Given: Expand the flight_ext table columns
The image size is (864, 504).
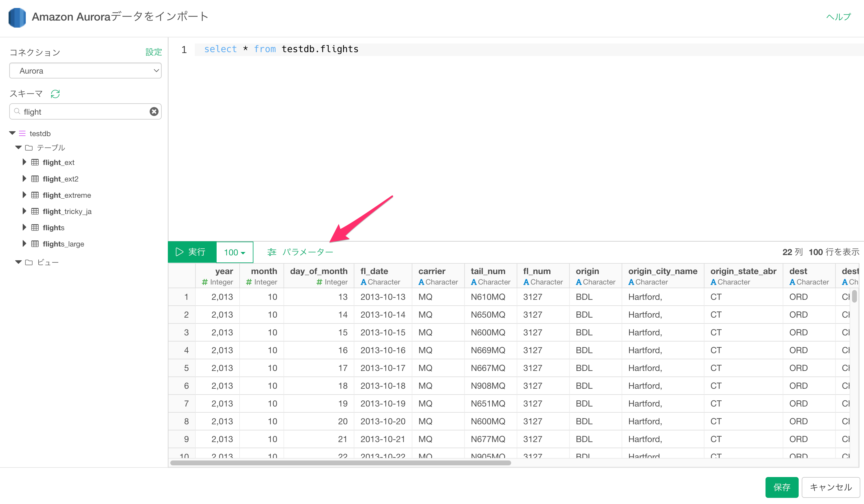Looking at the screenshot, I should point(24,162).
